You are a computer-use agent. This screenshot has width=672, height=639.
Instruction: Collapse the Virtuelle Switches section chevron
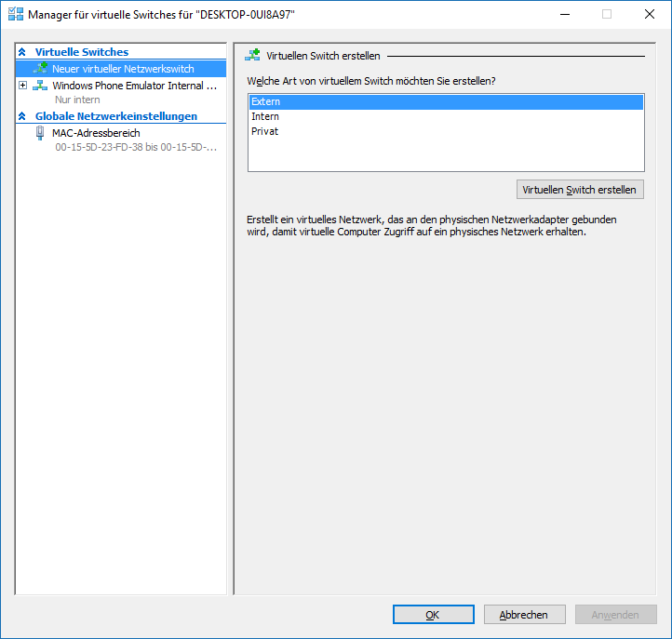coord(23,52)
